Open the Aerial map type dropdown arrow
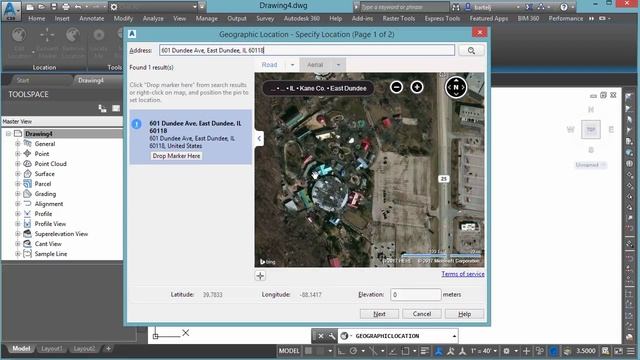Image resolution: width=640 pixels, height=360 pixels. point(338,65)
